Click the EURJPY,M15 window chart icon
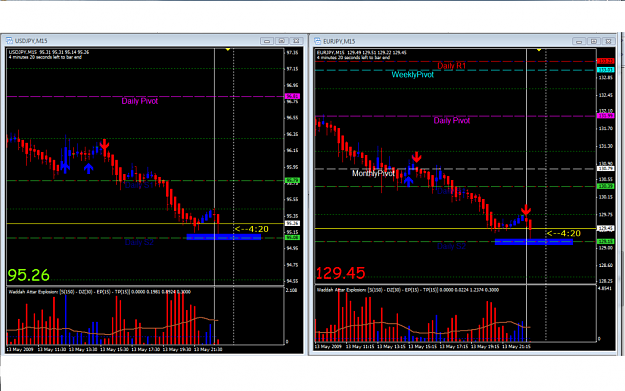Viewport: 625px width, 391px height. coord(318,41)
